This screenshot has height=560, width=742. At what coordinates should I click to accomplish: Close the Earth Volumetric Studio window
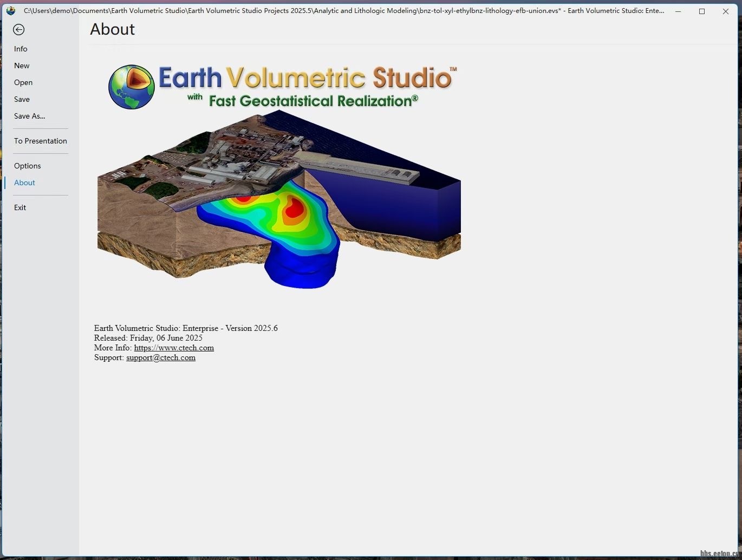pos(726,11)
